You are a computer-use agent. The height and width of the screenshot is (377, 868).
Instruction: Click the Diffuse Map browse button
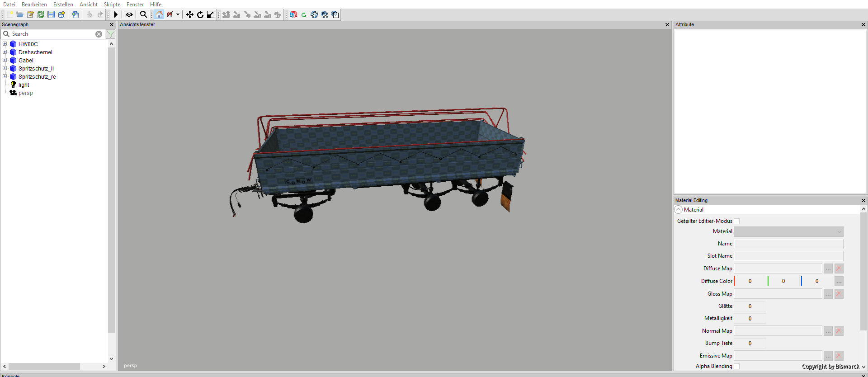pyautogui.click(x=828, y=269)
